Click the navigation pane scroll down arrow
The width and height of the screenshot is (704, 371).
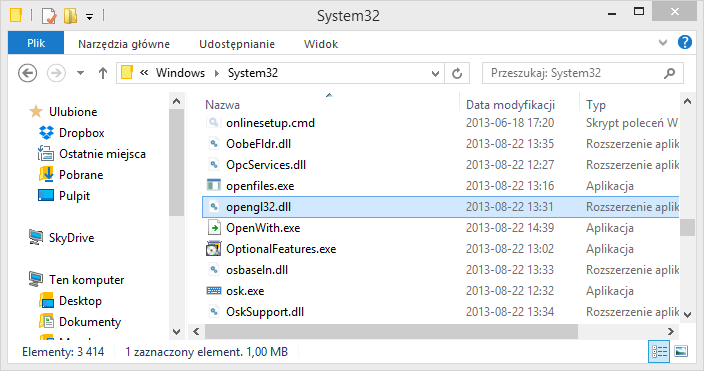tap(176, 332)
